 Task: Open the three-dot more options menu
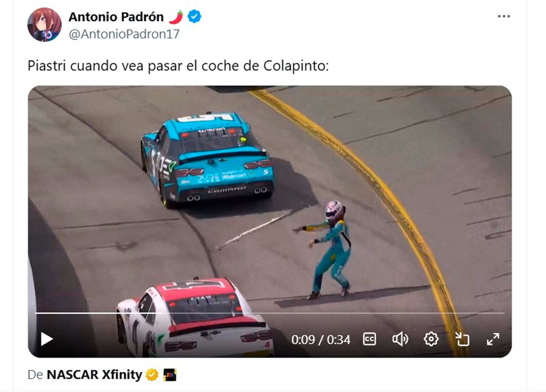coord(504,16)
